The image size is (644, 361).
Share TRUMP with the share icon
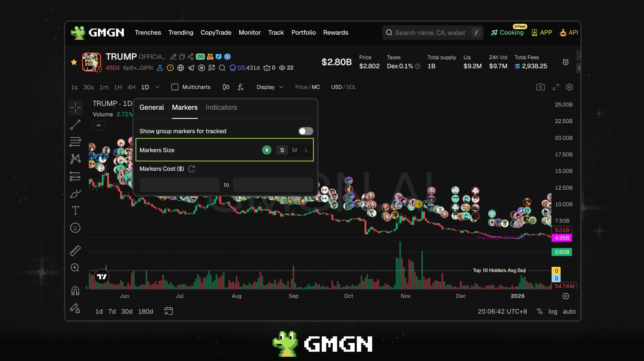(x=190, y=57)
